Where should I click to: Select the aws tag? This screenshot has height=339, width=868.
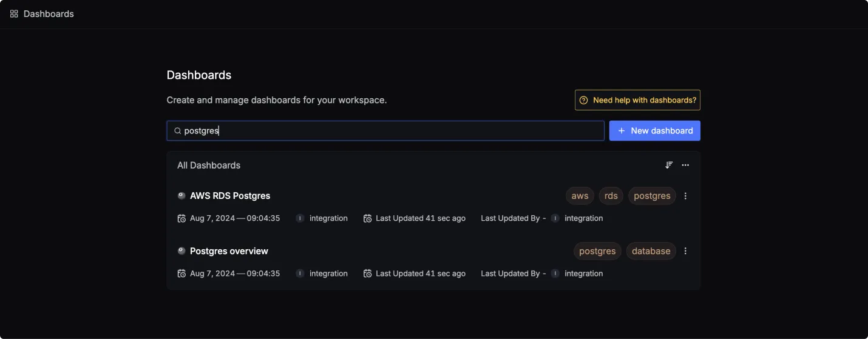point(580,196)
